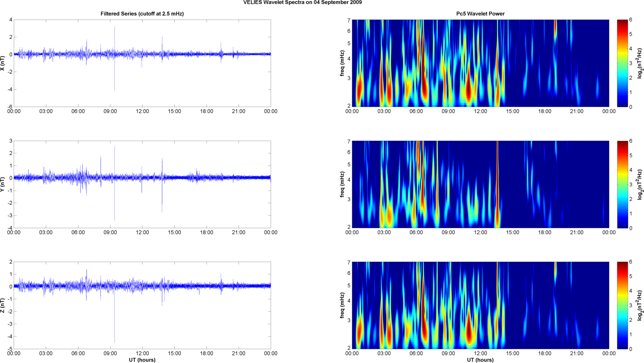Click the "Pc5 Wavelet Power" heading
Image resolution: width=644 pixels, height=363 pixels.
tap(480, 14)
